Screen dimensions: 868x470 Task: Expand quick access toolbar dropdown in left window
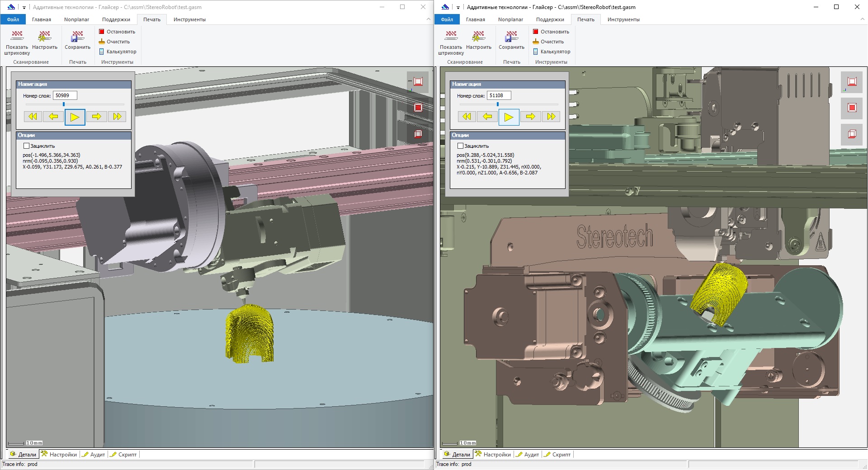tap(24, 7)
